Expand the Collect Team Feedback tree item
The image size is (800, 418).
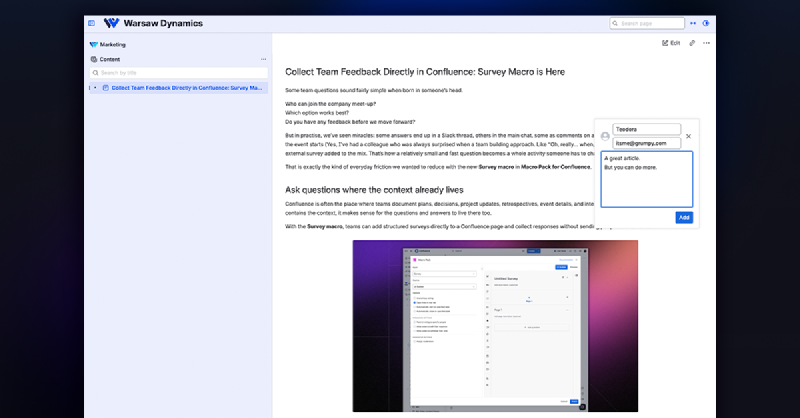tap(95, 88)
